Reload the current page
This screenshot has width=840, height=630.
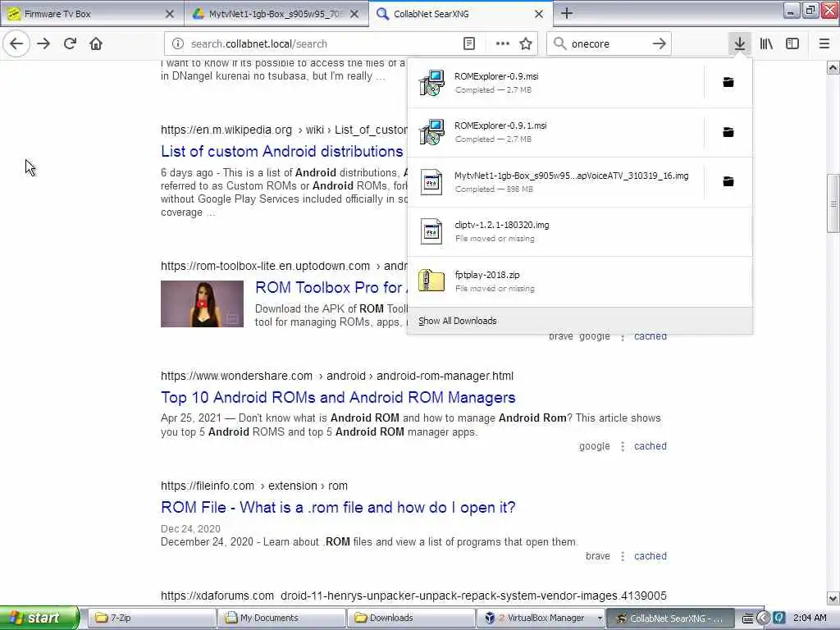point(70,43)
